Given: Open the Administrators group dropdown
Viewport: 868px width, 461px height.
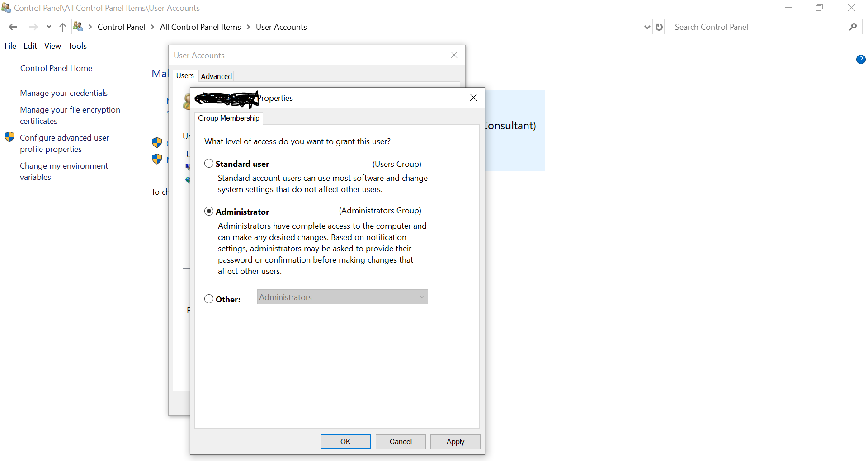Looking at the screenshot, I should [x=343, y=297].
